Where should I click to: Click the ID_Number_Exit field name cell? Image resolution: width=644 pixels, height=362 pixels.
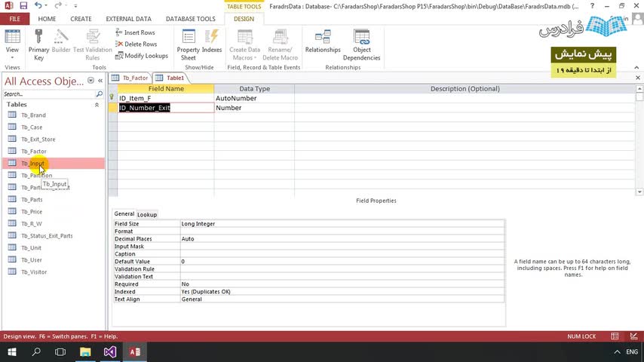coord(165,108)
